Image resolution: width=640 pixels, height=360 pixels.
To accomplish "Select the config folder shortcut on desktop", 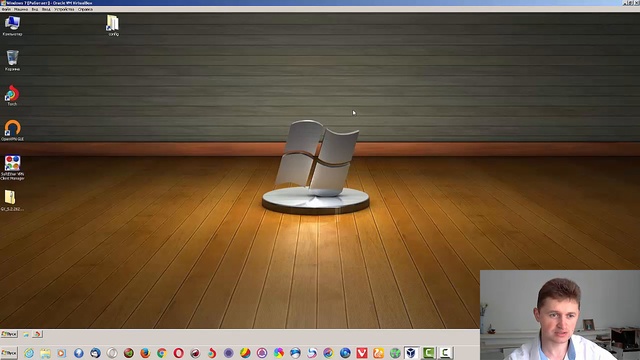I will coord(113,26).
